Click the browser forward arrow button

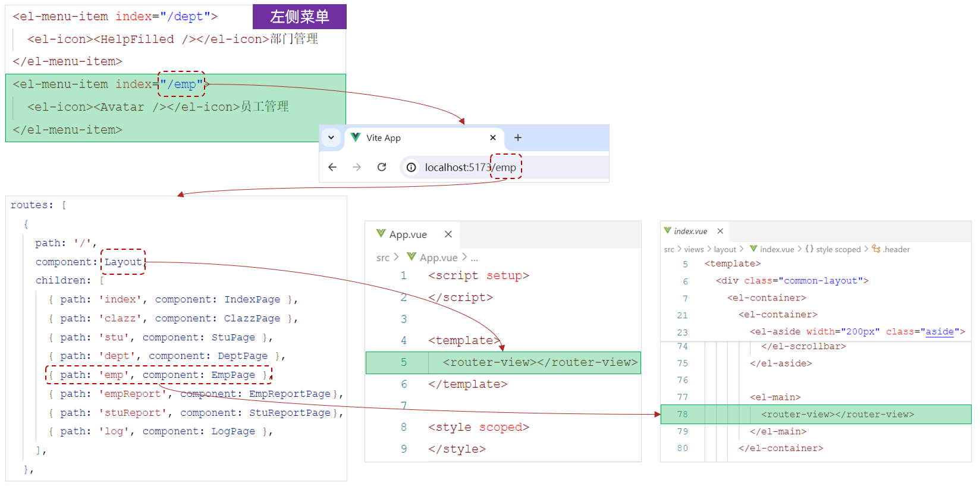(x=357, y=167)
